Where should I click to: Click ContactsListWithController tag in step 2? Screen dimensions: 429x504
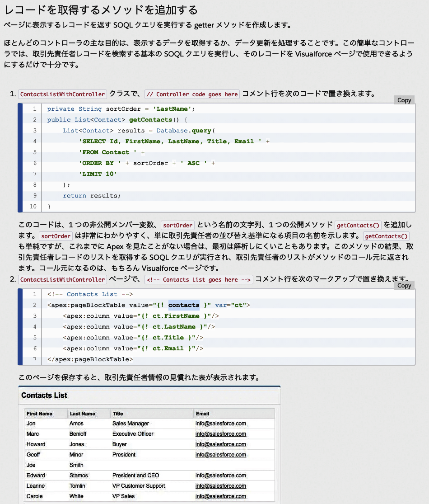[62, 280]
